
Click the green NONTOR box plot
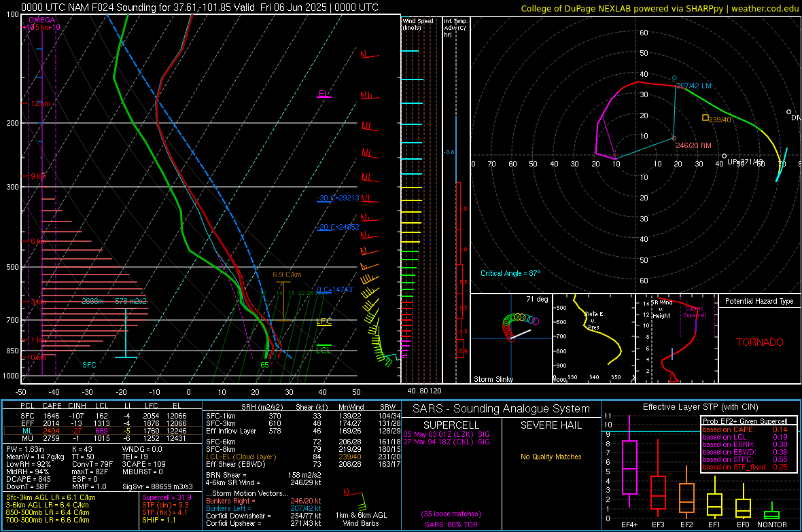[x=771, y=515]
